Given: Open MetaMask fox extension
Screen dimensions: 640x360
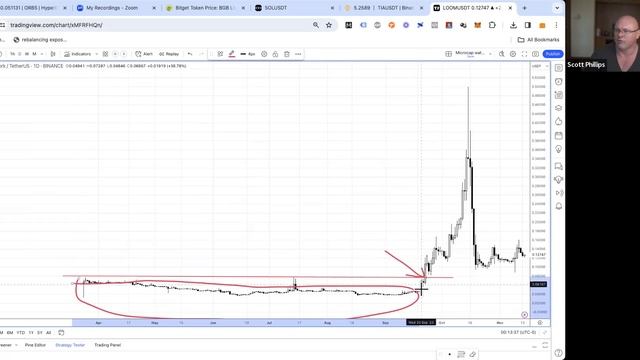Looking at the screenshot, I should click(478, 25).
